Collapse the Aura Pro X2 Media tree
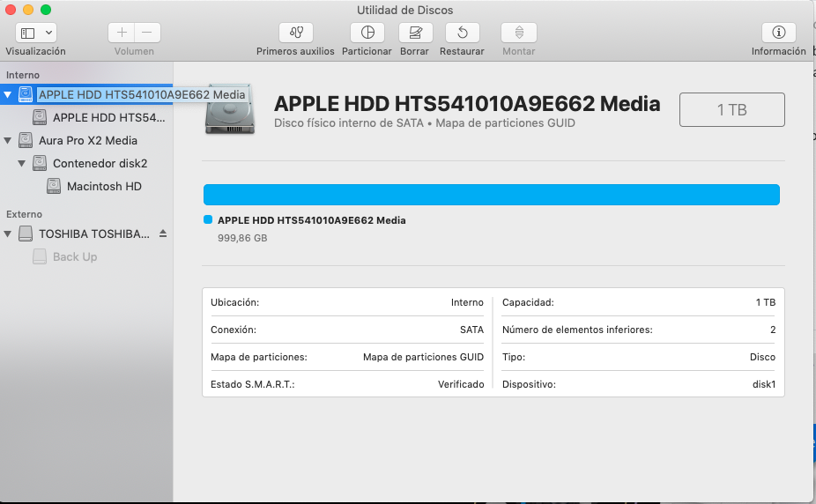 coord(8,140)
